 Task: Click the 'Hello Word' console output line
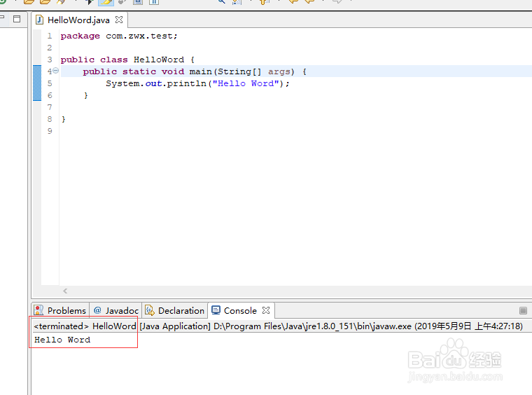[x=62, y=340]
